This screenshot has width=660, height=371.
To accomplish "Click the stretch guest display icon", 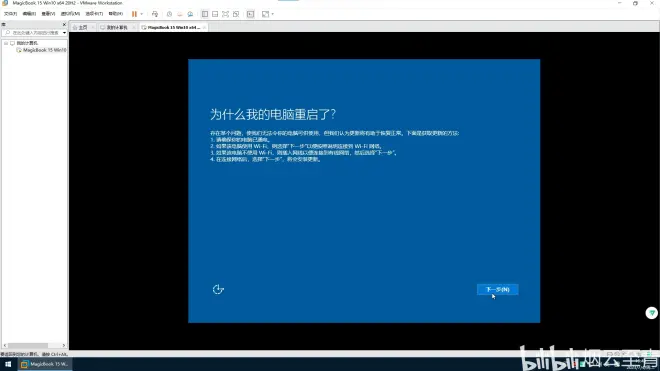I will (265, 14).
